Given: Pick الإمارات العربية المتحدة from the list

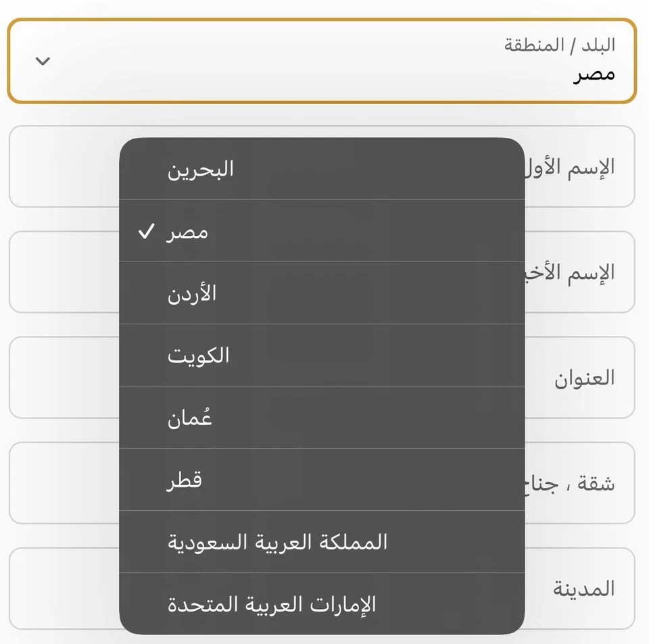Looking at the screenshot, I should (322, 603).
